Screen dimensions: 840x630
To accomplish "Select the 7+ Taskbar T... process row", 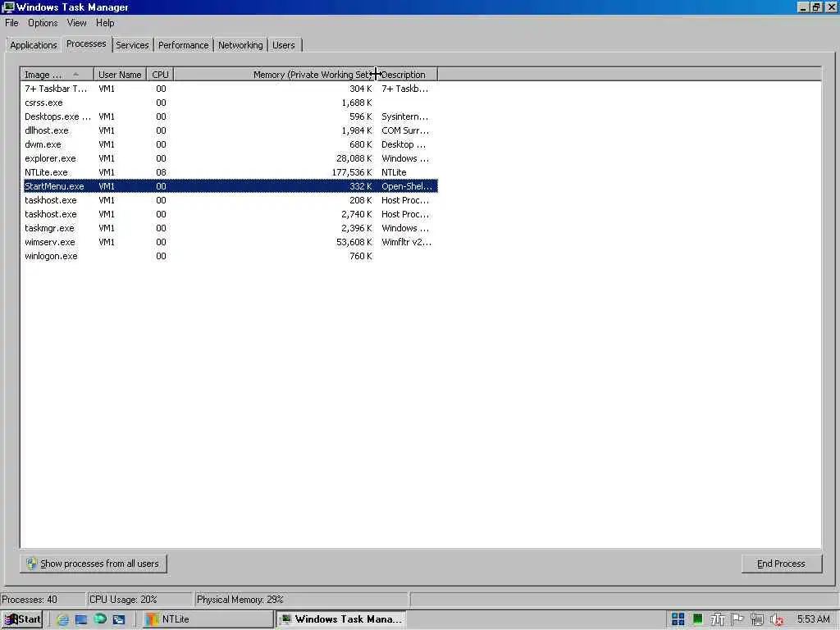I will 230,89.
